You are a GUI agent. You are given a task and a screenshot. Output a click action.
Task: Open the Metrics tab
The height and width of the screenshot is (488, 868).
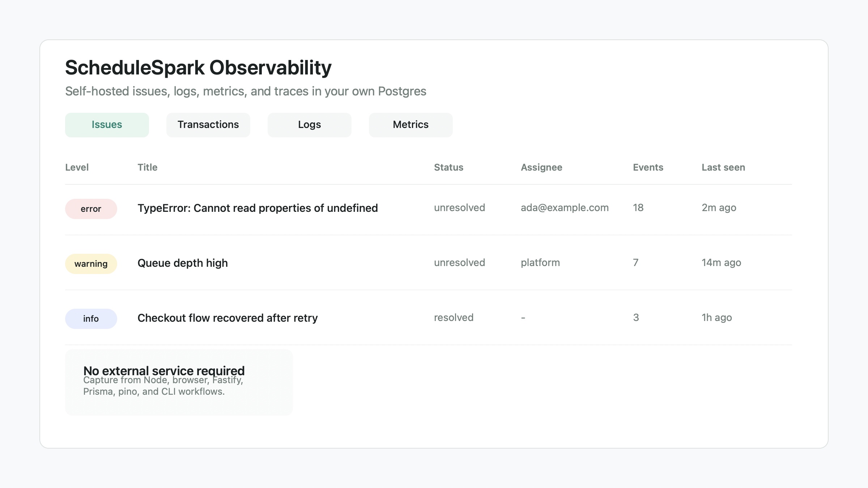(x=410, y=125)
